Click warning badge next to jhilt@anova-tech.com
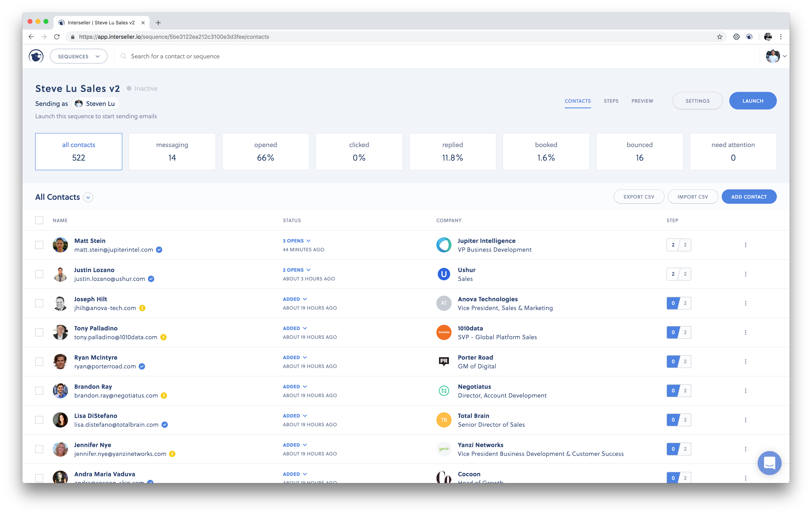812x515 pixels. (142, 308)
